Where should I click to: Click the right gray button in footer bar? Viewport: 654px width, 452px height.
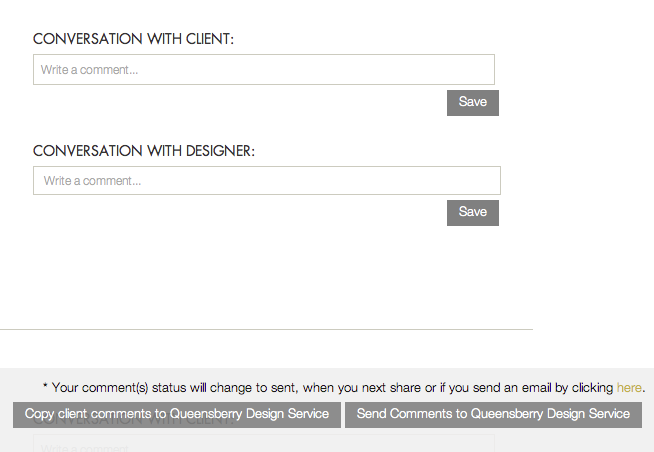point(493,414)
